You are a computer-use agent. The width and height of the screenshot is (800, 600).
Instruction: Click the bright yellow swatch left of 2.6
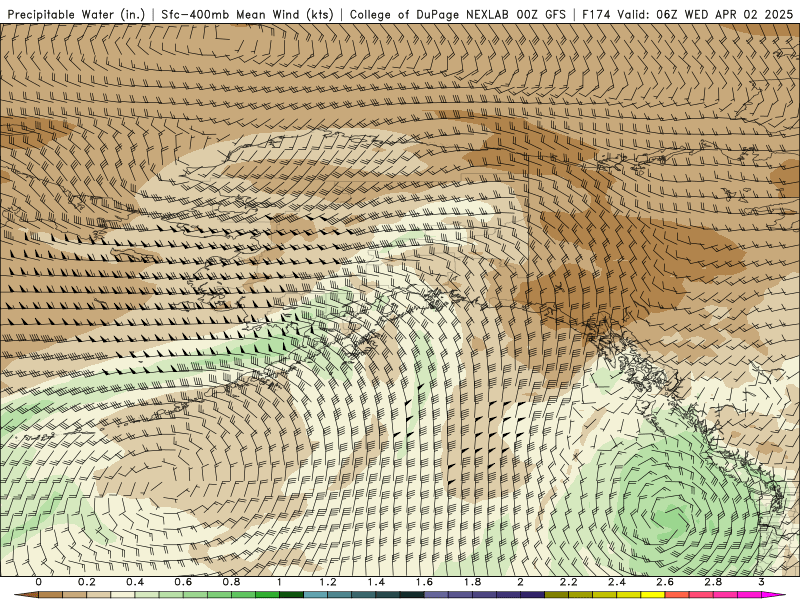click(x=653, y=595)
